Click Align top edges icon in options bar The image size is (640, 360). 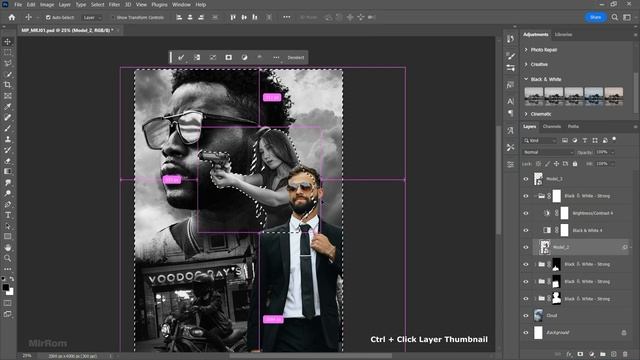[x=233, y=18]
